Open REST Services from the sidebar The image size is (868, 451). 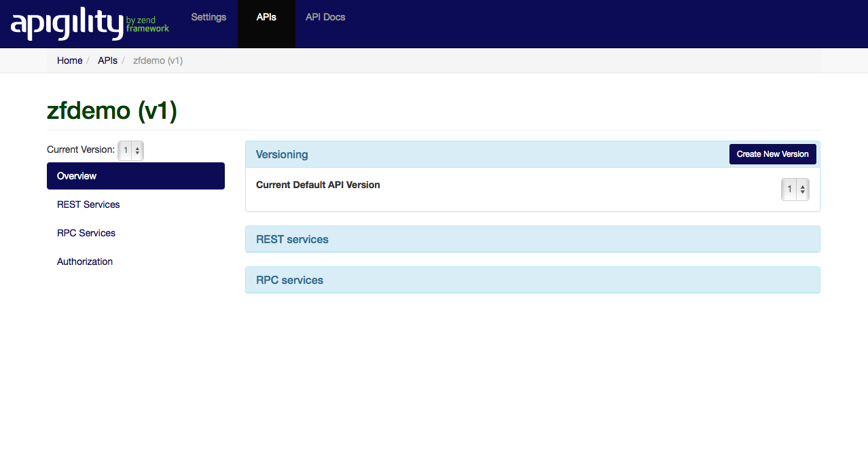[88, 204]
